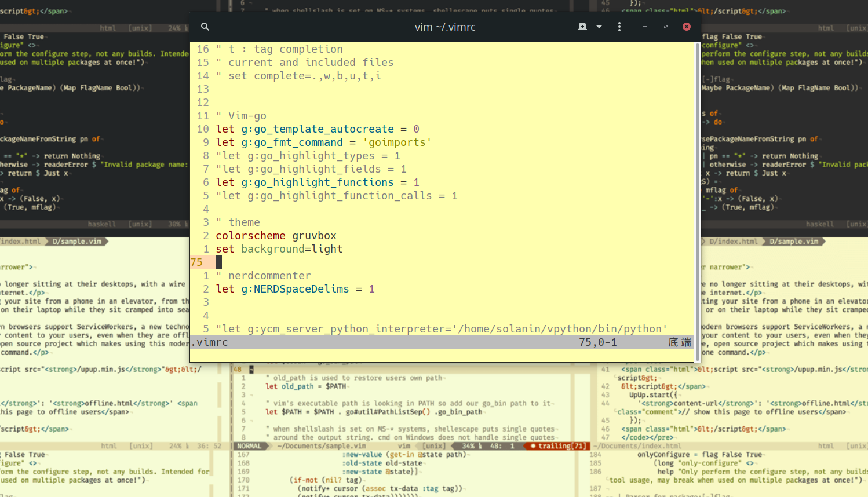Click the commented 'g:go_highlight_function_calls' line

337,196
